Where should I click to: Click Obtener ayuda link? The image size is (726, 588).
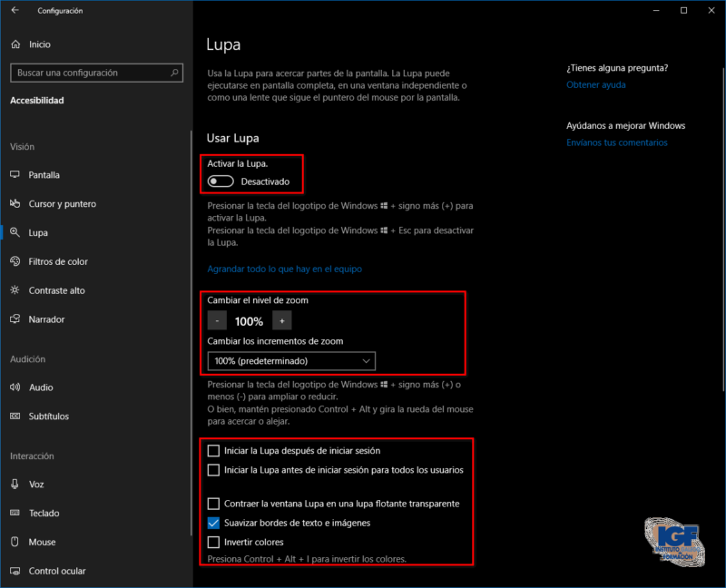(x=596, y=85)
